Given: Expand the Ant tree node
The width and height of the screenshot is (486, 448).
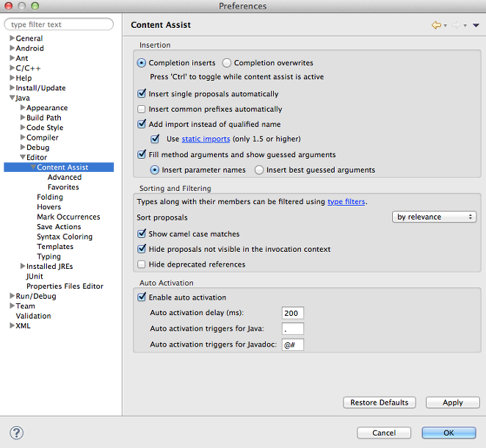Looking at the screenshot, I should (x=12, y=58).
